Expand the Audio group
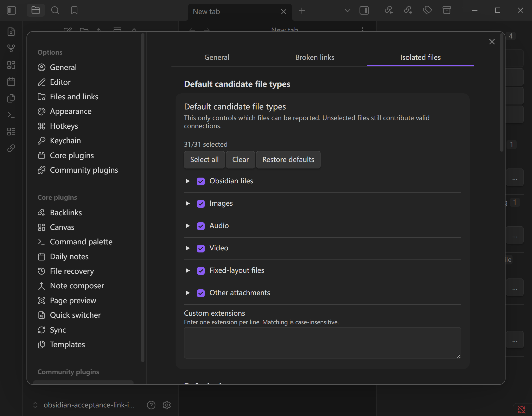 tap(188, 226)
